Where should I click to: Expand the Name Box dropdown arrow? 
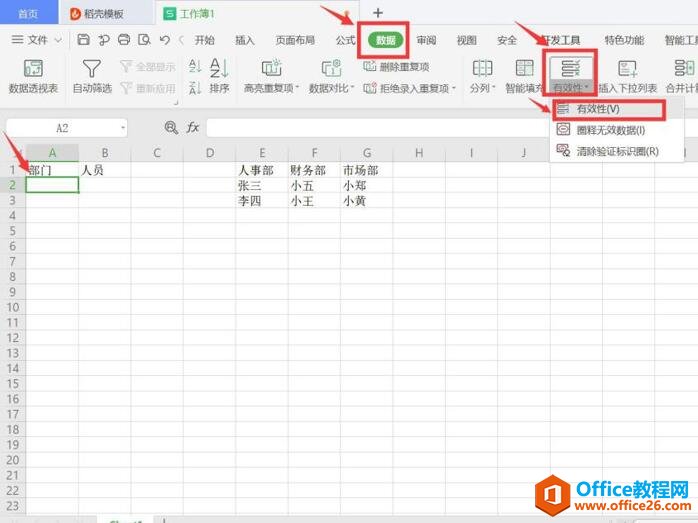click(x=123, y=128)
